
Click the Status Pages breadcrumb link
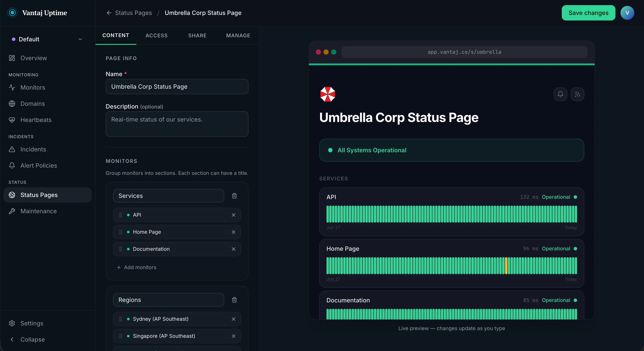tap(133, 13)
